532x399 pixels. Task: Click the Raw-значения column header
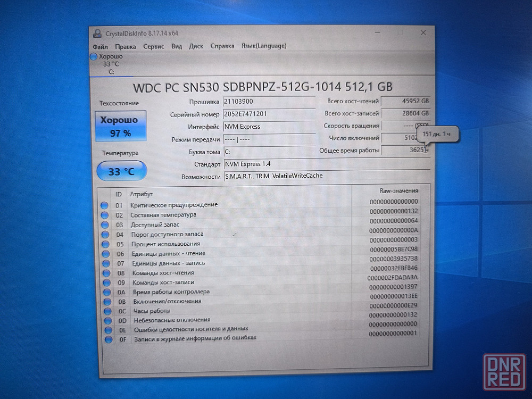398,190
